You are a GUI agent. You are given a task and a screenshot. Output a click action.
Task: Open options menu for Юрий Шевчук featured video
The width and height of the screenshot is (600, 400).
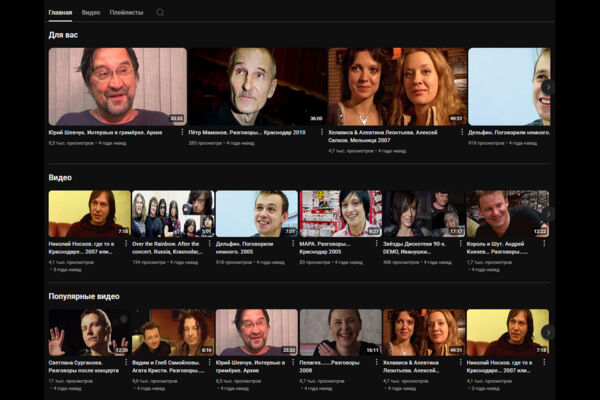[182, 132]
